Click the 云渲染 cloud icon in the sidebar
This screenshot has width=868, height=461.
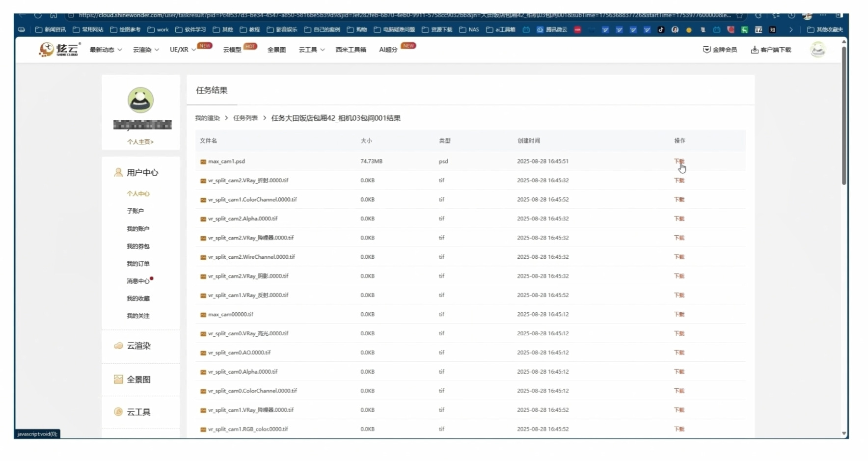118,346
